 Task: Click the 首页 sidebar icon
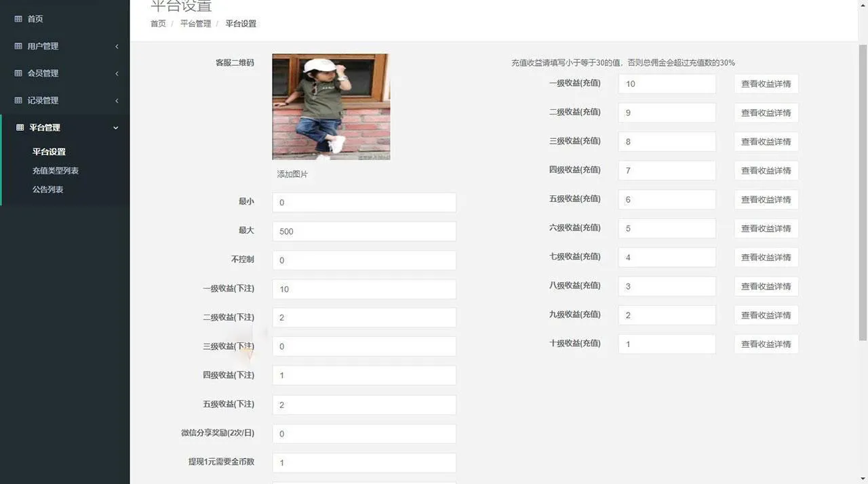pos(17,18)
